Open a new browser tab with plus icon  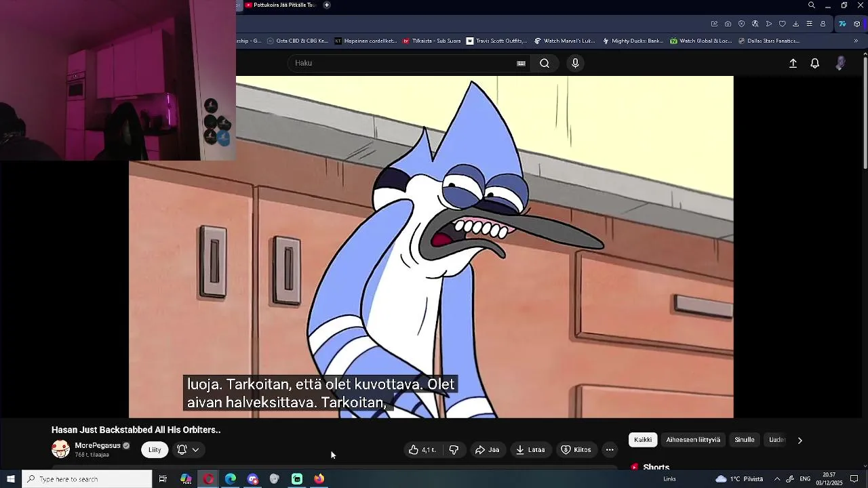coord(327,5)
